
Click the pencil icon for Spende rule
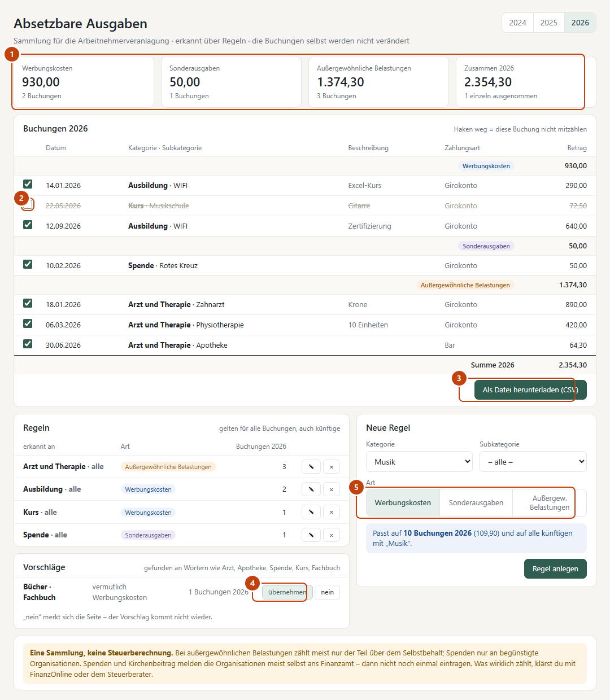(311, 535)
